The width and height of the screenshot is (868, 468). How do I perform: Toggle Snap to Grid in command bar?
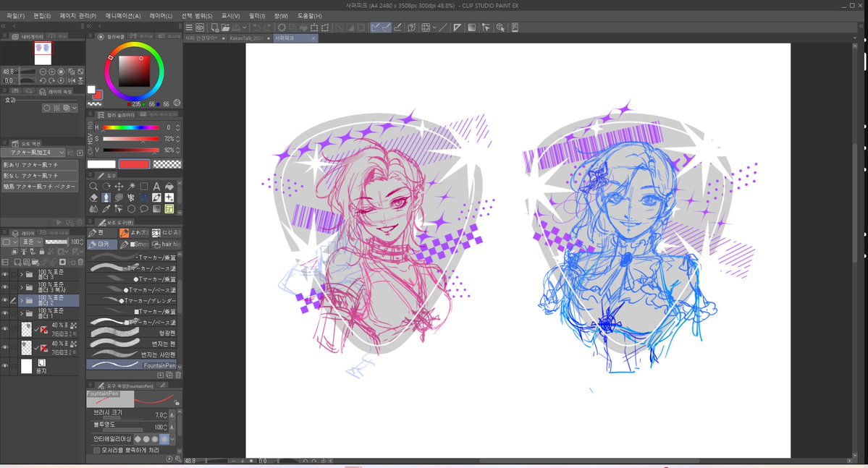[x=397, y=27]
